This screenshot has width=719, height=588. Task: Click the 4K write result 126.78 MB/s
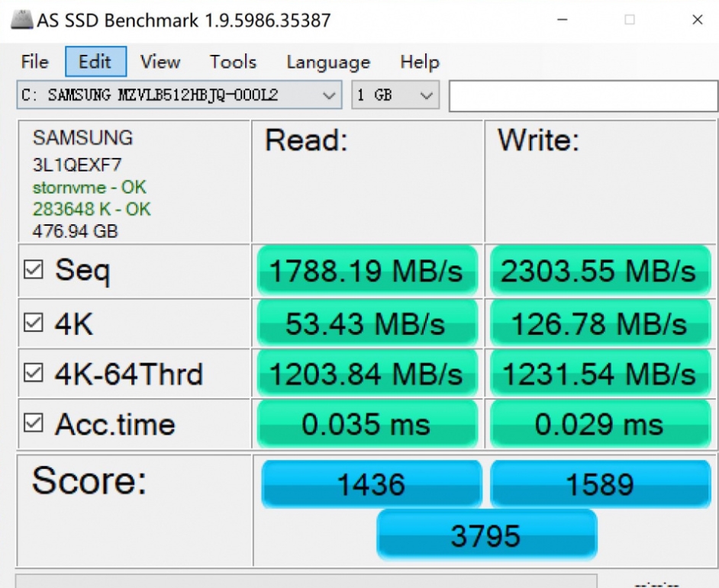600,323
